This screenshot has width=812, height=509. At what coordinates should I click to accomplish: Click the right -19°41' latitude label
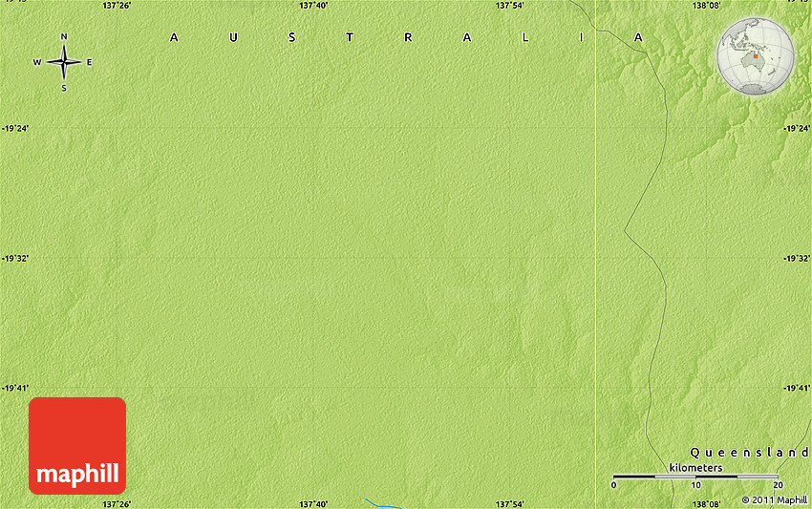point(797,388)
